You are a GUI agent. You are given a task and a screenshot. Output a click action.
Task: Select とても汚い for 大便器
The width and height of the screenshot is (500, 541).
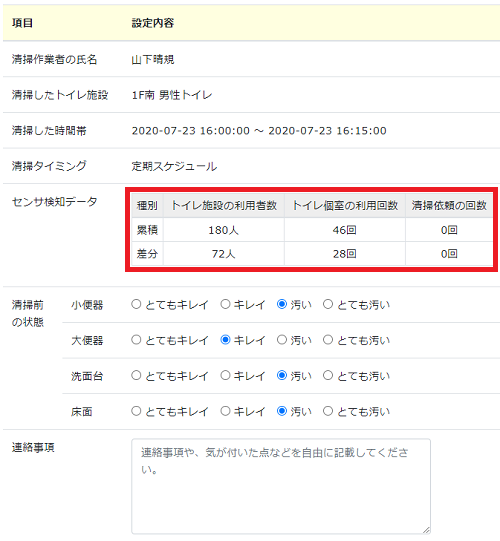tap(328, 340)
